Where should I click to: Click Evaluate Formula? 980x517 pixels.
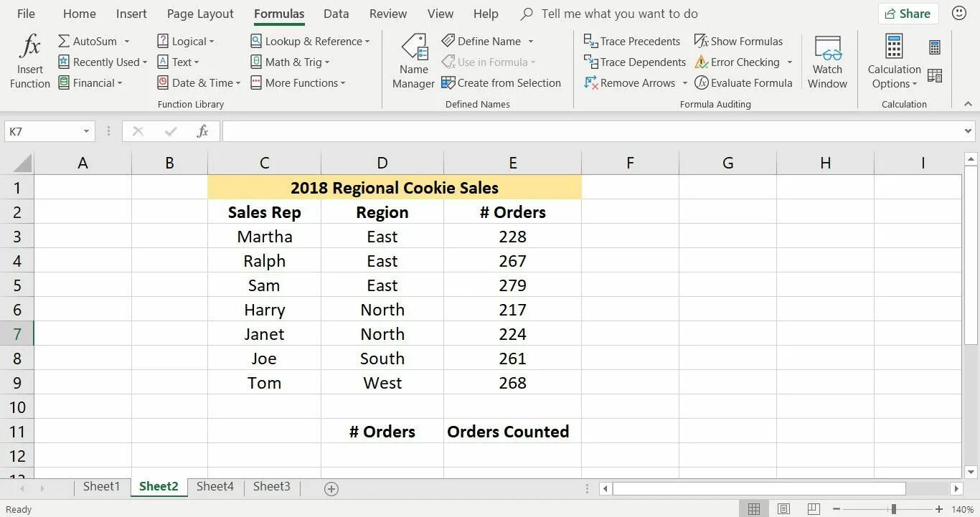click(x=743, y=82)
